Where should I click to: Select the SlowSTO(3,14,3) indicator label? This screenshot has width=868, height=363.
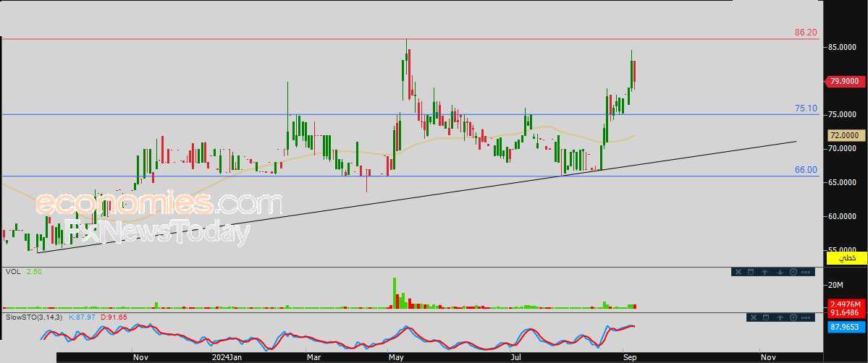click(35, 317)
